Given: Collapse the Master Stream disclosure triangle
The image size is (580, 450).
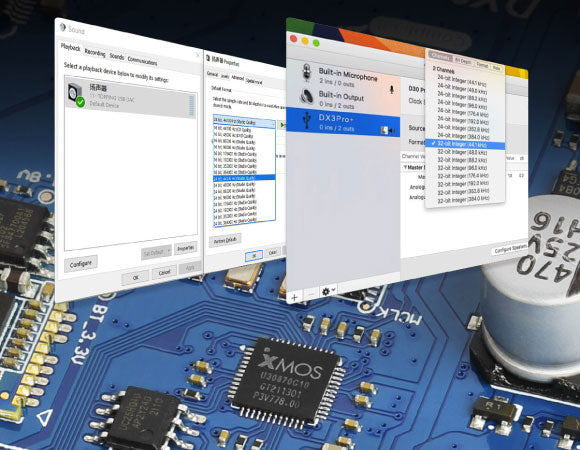Looking at the screenshot, I should point(405,167).
